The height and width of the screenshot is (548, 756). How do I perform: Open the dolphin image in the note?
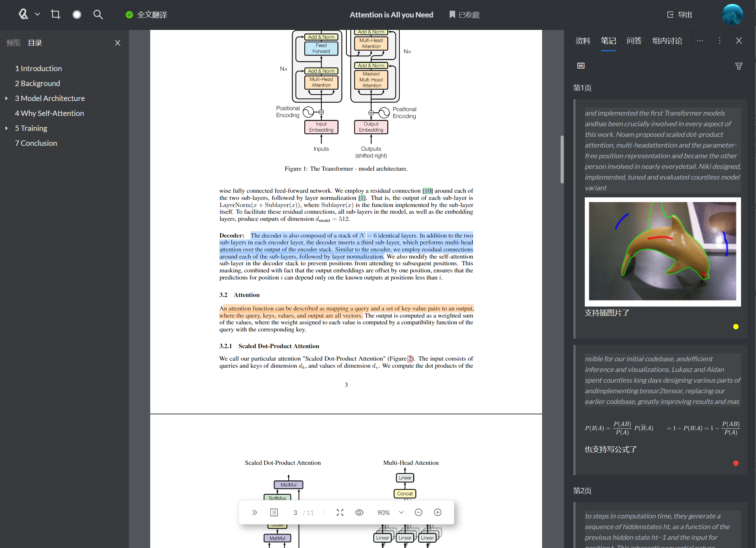pos(662,251)
